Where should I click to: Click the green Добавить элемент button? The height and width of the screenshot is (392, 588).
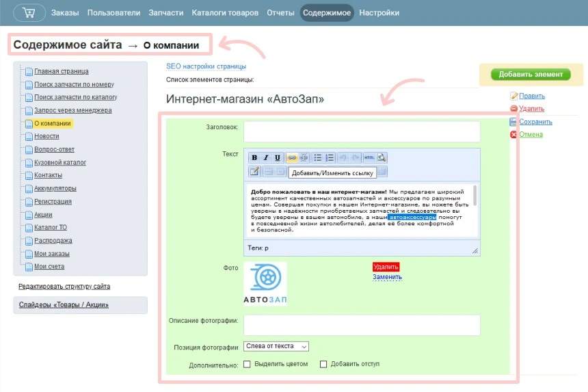[531, 75]
